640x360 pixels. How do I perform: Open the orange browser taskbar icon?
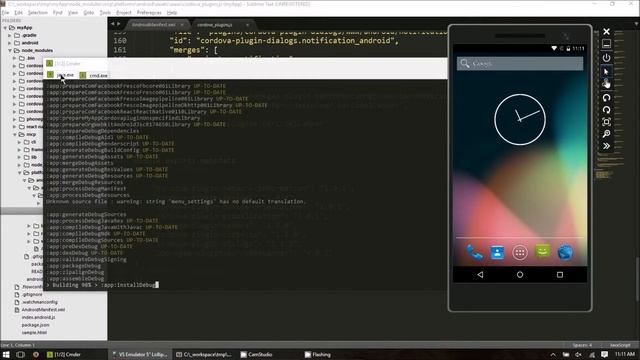(x=36, y=354)
